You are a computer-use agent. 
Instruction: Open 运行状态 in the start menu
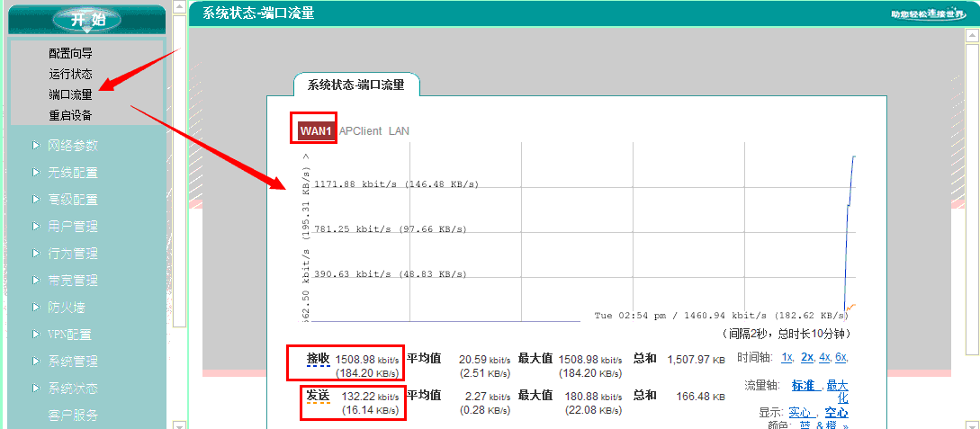pyautogui.click(x=70, y=75)
